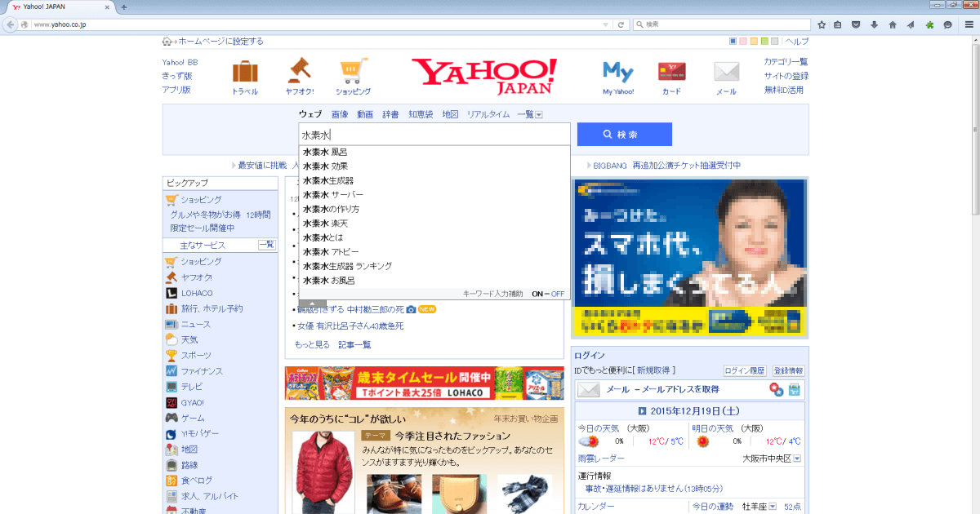980x514 pixels.
Task: Click the blue 検索 search button
Action: click(625, 135)
